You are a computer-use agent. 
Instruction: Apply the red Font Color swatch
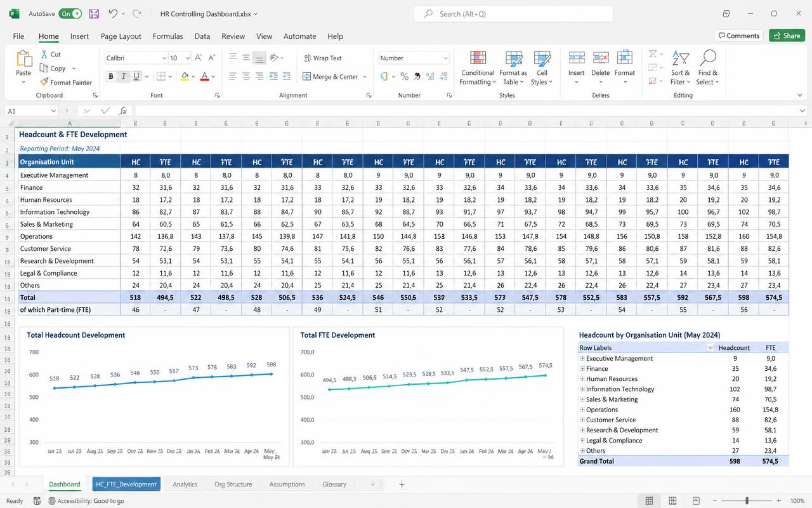coord(204,76)
